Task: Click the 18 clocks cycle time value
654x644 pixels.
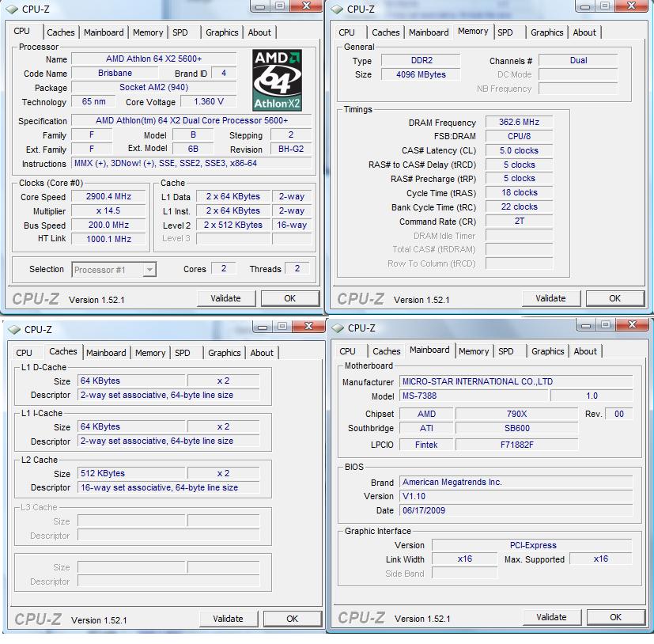Action: tap(520, 192)
